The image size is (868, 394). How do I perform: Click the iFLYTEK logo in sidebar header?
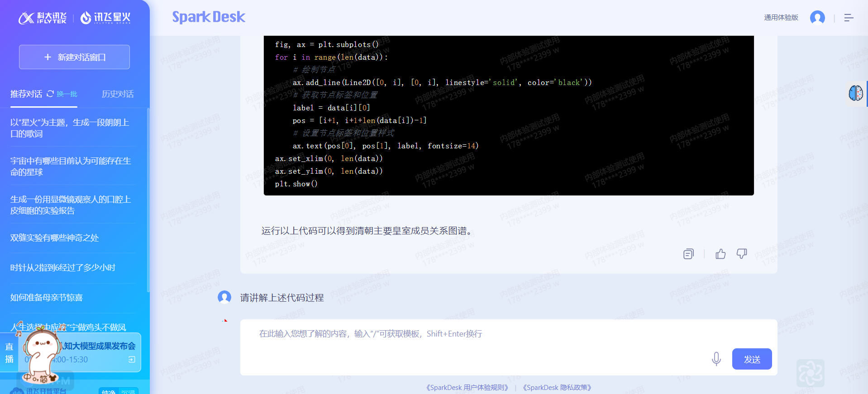[43, 18]
